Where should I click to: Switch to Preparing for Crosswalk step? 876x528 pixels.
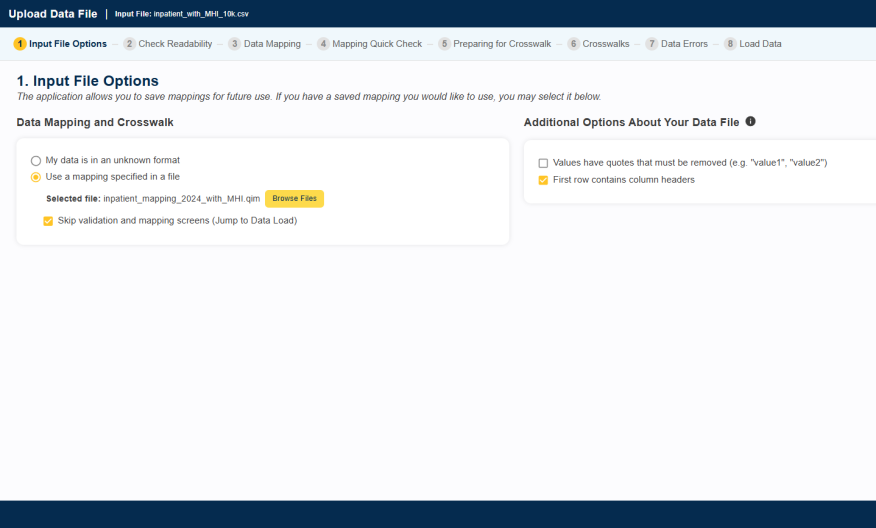click(502, 44)
